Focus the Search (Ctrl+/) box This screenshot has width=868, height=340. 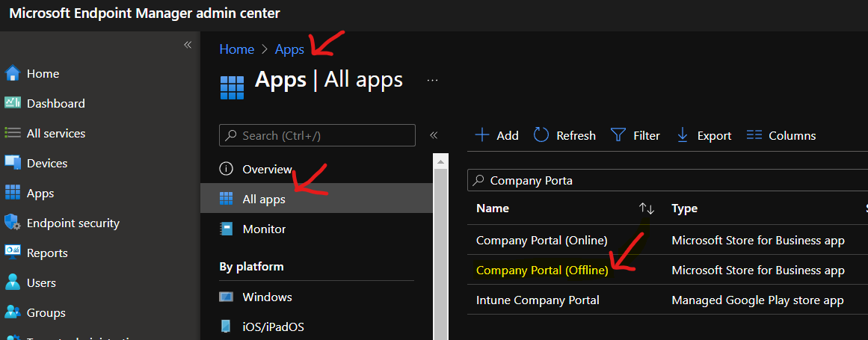coord(317,135)
